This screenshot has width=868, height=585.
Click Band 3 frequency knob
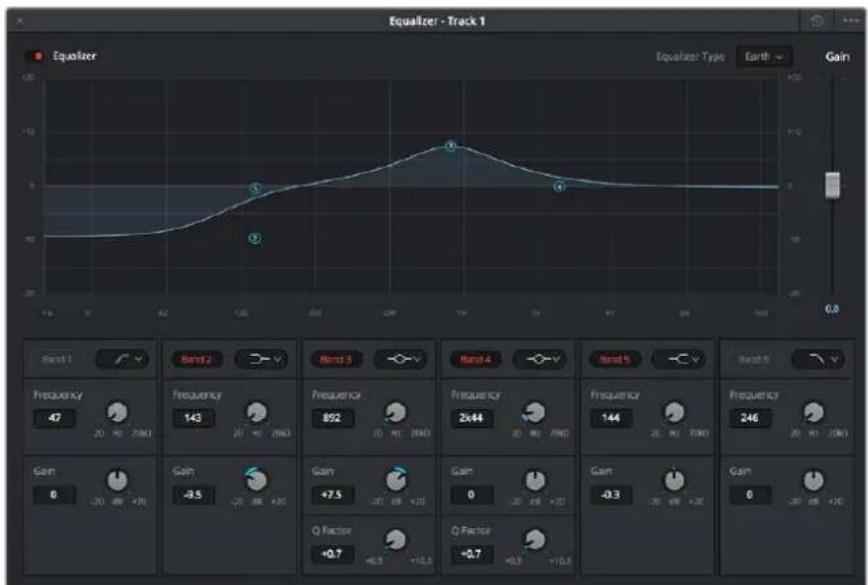[x=395, y=412]
